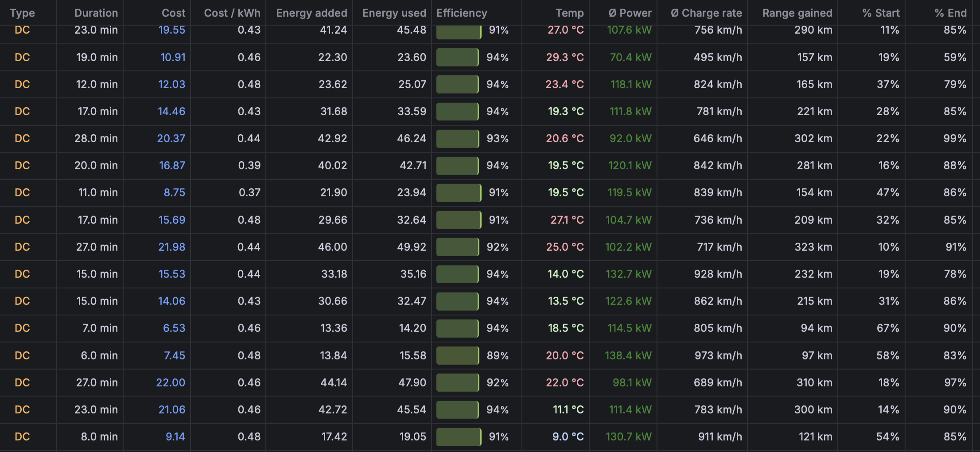
Task: Open the 6.53 cost link
Action: click(x=174, y=328)
